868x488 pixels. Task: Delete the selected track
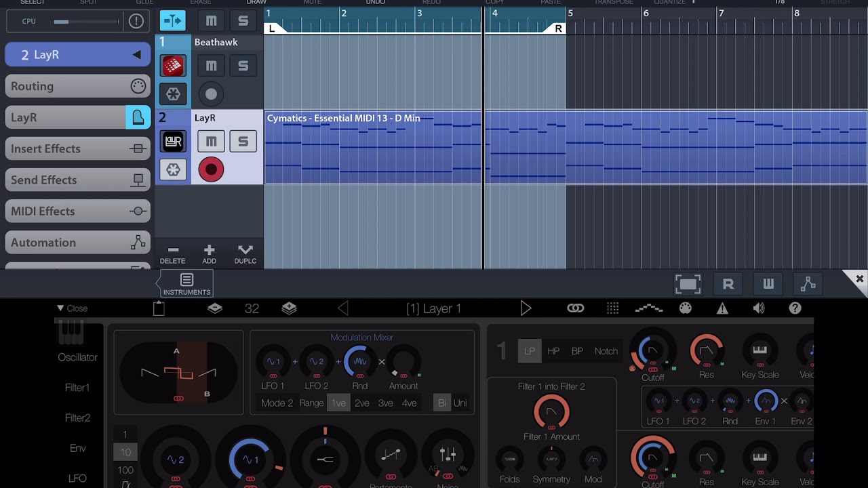pyautogui.click(x=172, y=254)
